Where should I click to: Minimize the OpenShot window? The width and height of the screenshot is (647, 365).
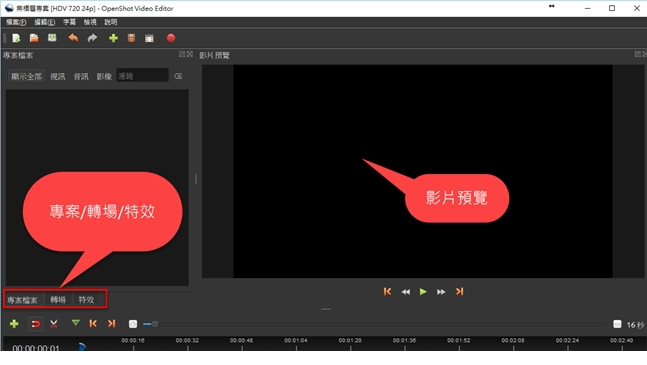(588, 8)
